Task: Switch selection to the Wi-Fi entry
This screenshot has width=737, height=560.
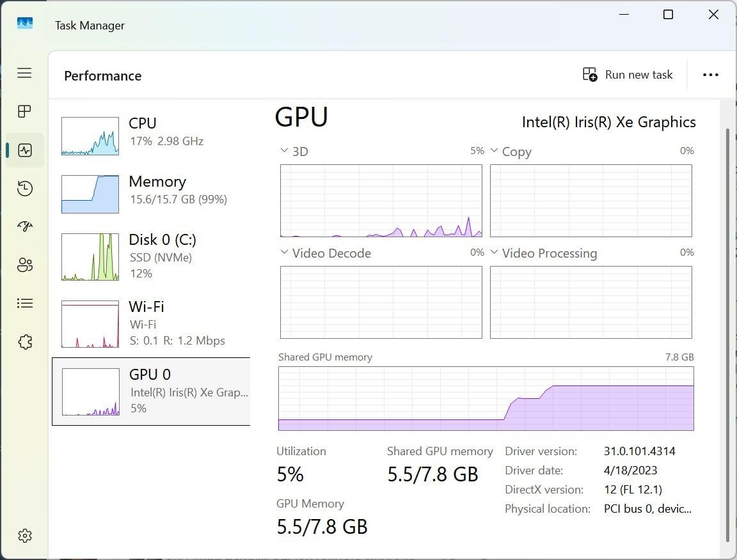Action: tap(150, 323)
